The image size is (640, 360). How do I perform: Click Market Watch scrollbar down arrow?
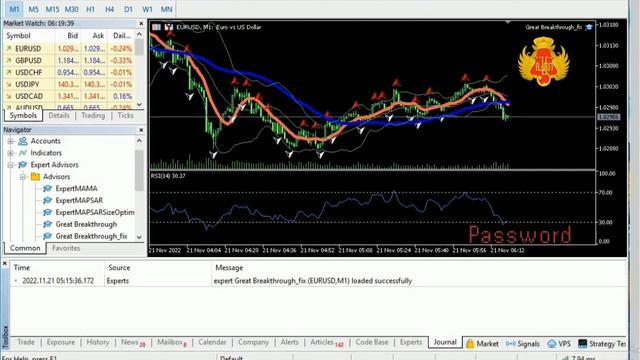(x=140, y=104)
